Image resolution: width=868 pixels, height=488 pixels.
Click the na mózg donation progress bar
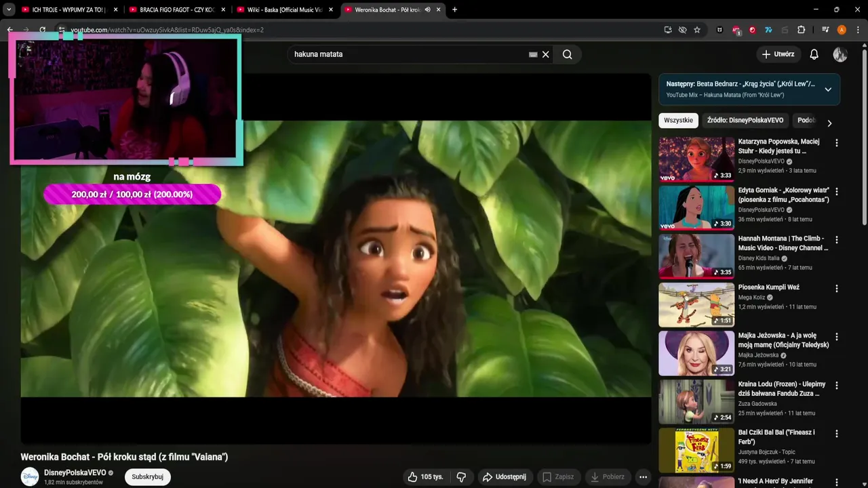click(132, 195)
